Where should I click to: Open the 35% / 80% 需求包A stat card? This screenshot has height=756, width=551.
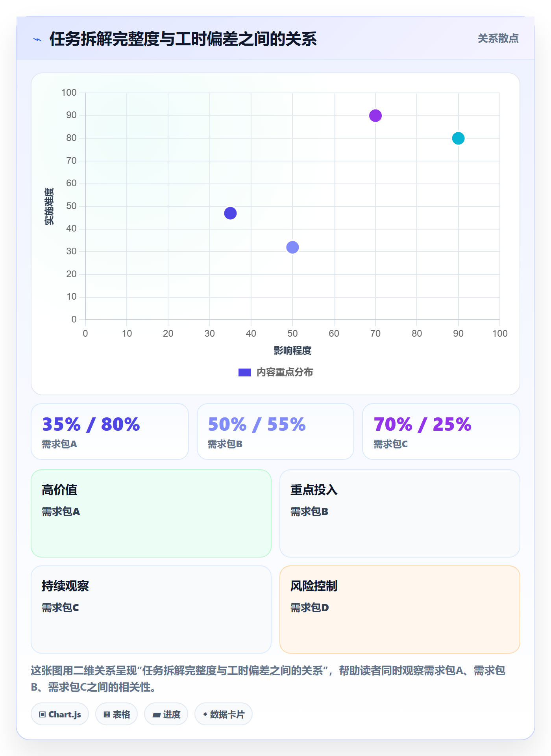pyautogui.click(x=110, y=432)
